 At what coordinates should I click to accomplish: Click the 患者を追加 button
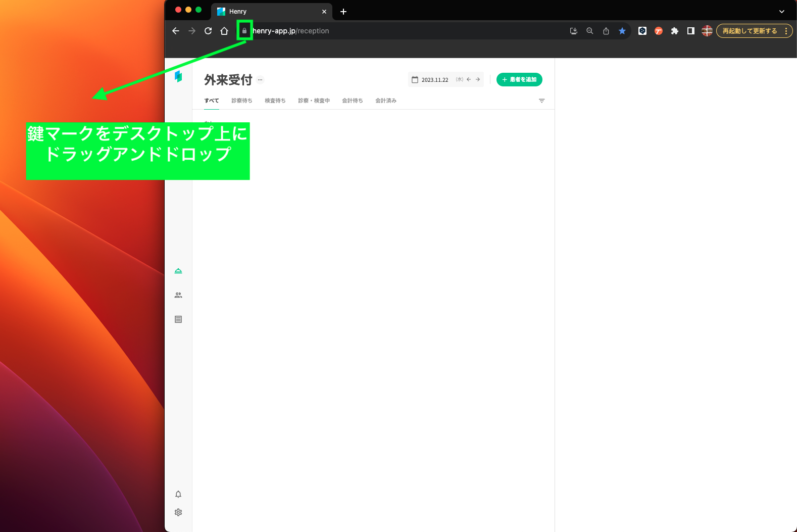point(519,79)
